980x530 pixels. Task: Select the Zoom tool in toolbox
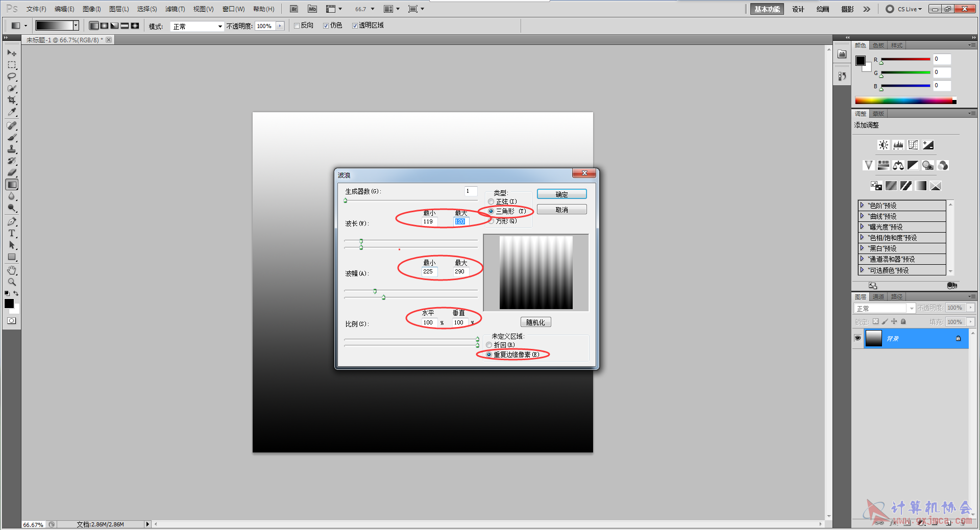11,282
